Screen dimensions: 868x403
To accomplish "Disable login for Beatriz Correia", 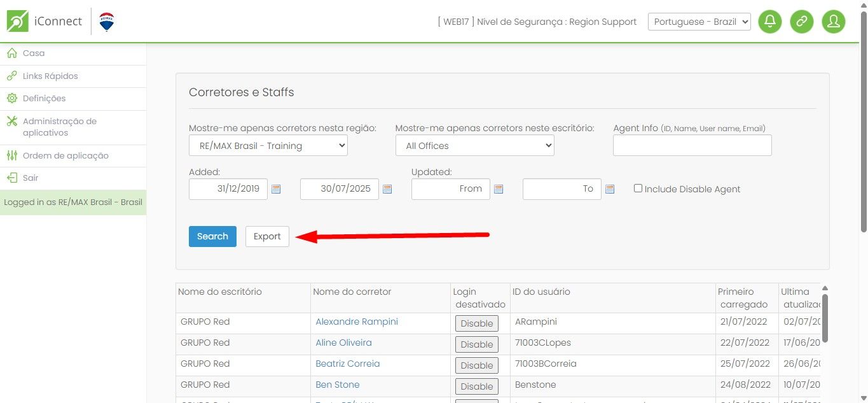I will pos(477,365).
